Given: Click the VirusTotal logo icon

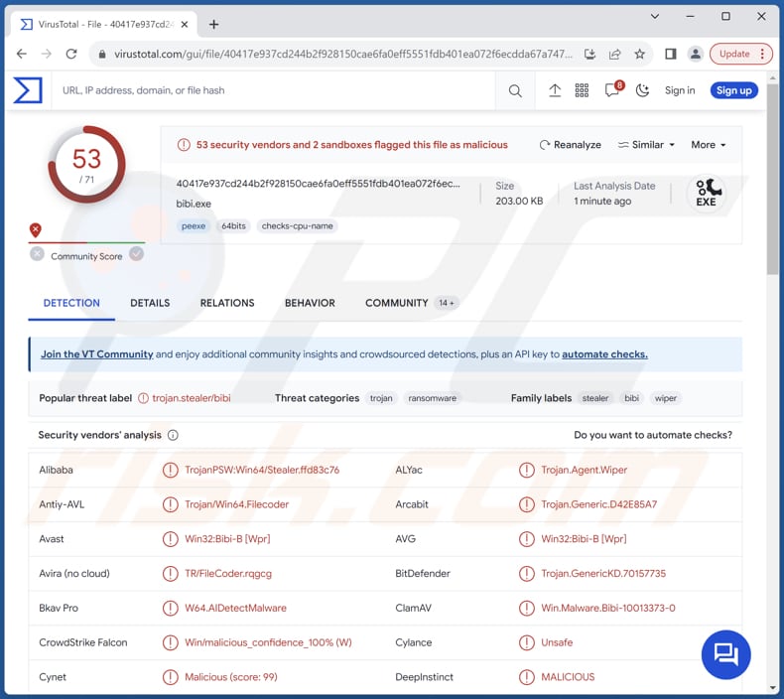Looking at the screenshot, I should pos(28,90).
